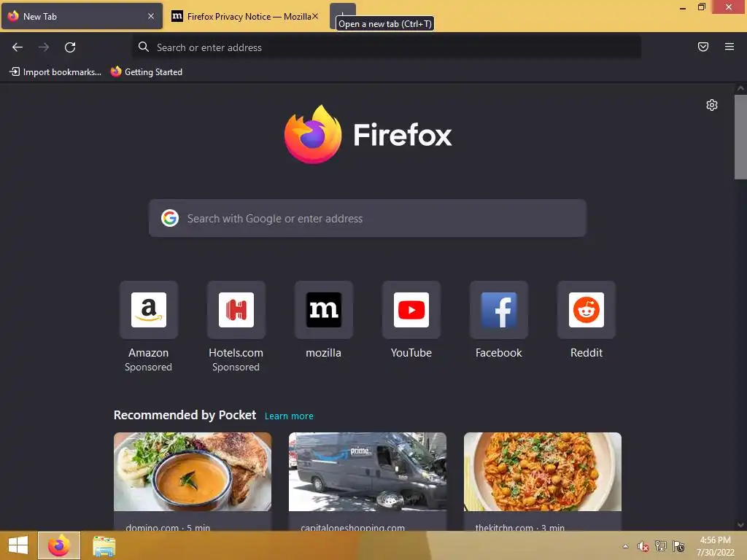
Task: Click the Sponsored label under Amazon
Action: tap(148, 367)
